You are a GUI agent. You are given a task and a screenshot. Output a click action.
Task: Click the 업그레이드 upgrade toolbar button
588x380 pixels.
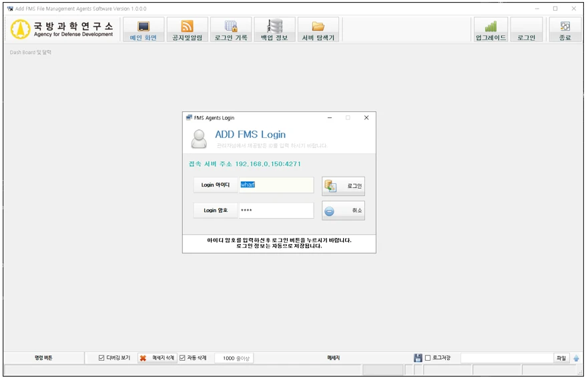point(491,29)
